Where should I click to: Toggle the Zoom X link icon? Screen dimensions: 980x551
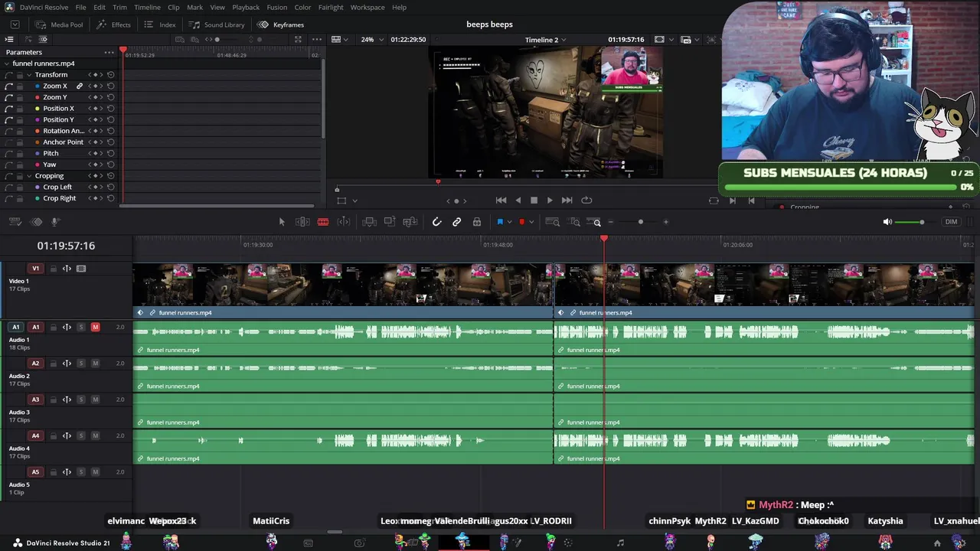(x=80, y=86)
